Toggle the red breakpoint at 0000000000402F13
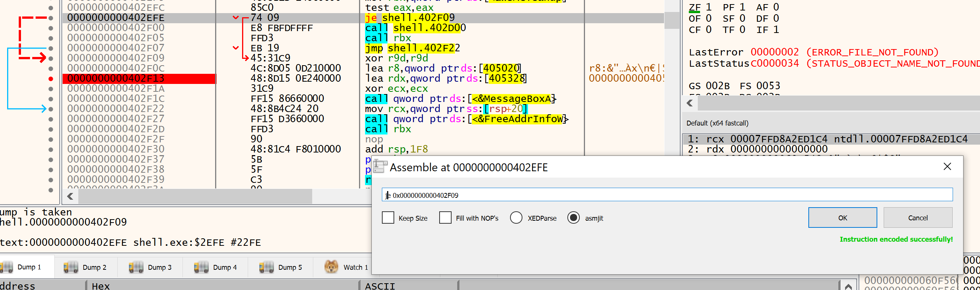Screen dimensions: 980x290 [x=51, y=79]
